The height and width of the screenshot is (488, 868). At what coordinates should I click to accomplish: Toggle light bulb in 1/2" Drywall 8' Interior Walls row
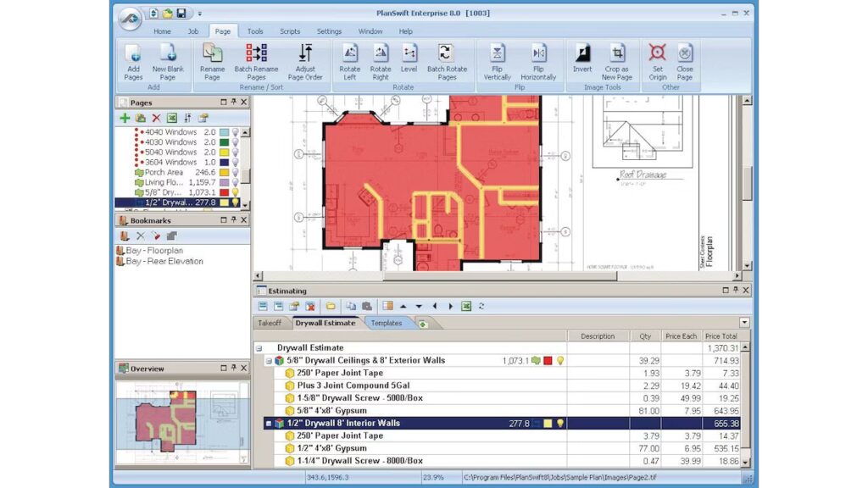point(560,424)
